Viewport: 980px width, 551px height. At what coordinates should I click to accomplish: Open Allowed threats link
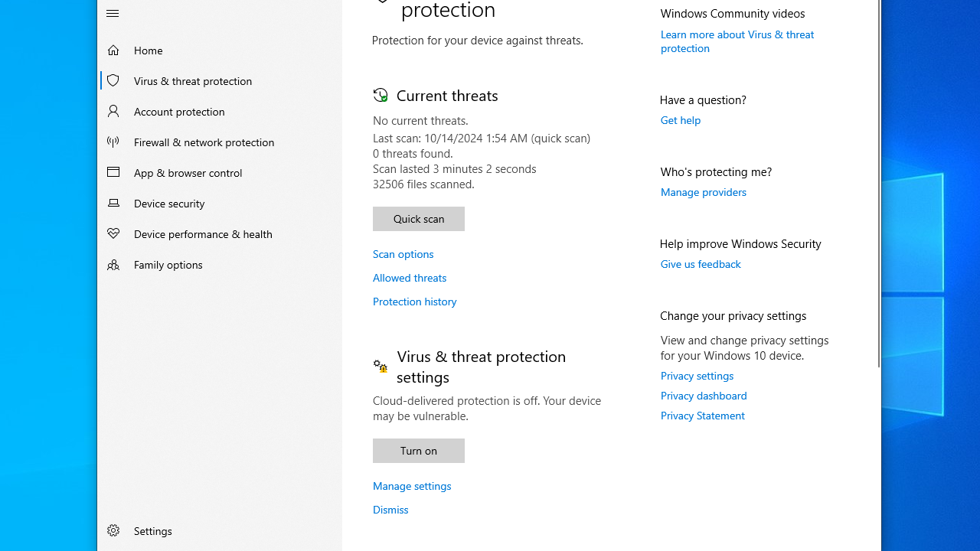pos(410,278)
